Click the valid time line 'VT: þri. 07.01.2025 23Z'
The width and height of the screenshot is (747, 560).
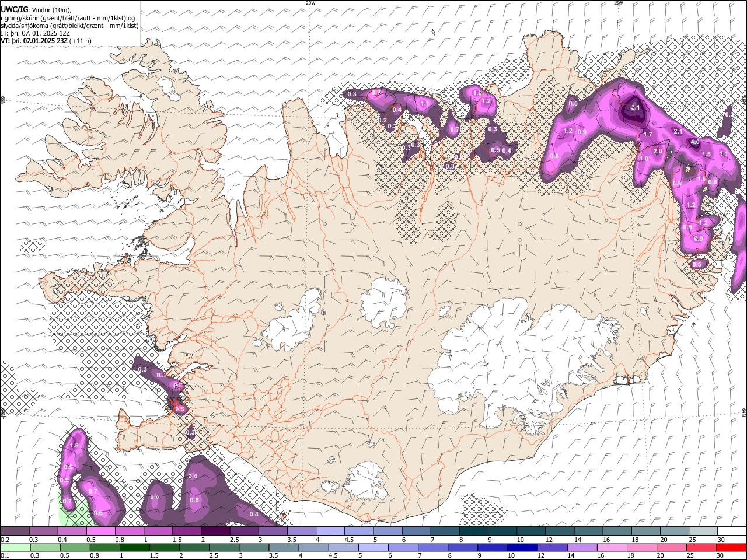coord(34,41)
